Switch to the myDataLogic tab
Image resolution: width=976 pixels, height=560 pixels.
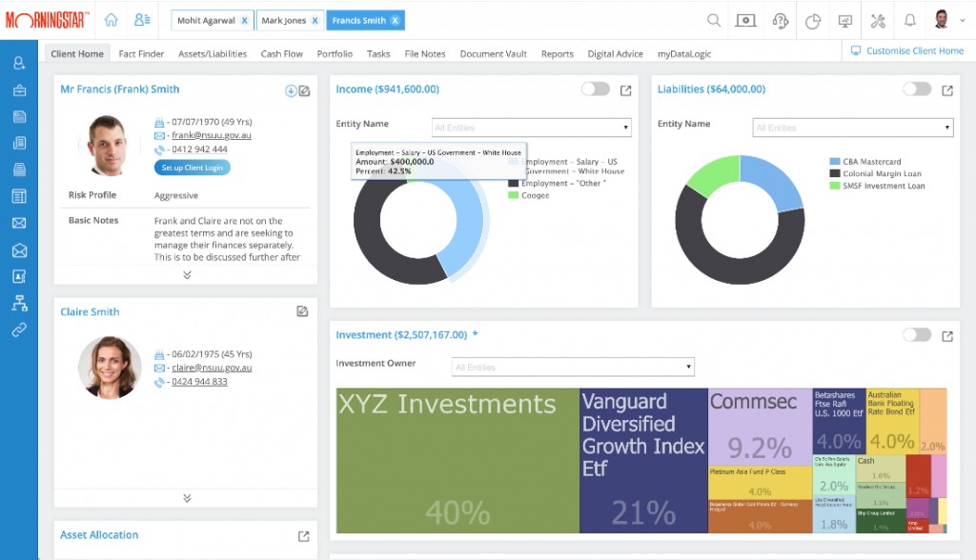[684, 54]
